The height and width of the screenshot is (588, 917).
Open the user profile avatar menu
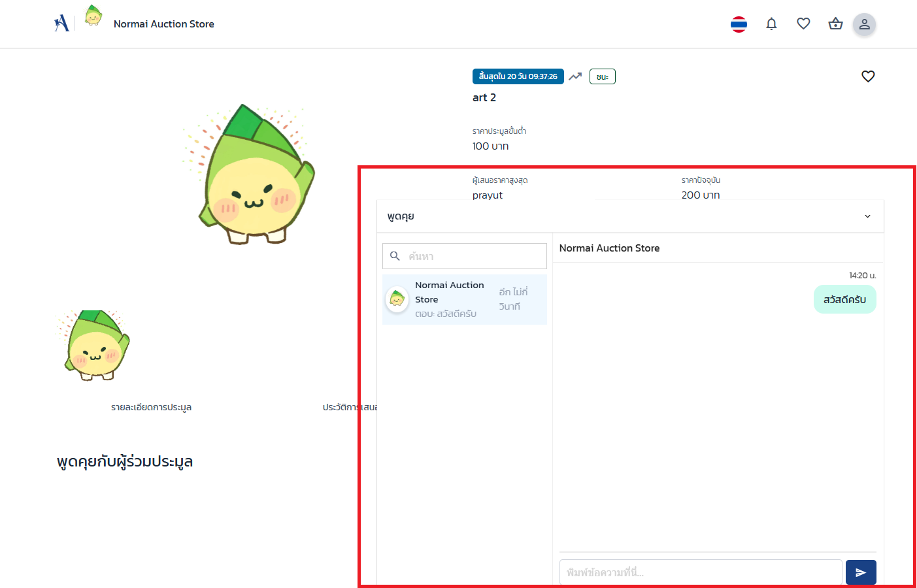864,24
